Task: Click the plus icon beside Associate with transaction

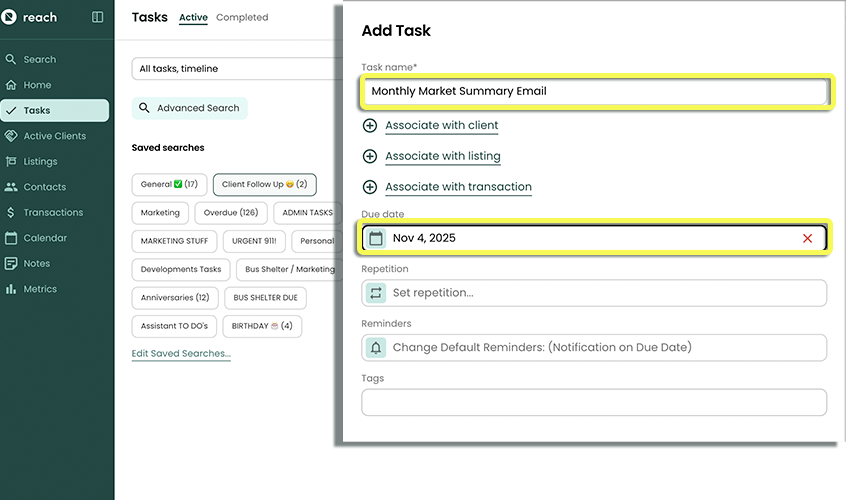Action: 370,187
